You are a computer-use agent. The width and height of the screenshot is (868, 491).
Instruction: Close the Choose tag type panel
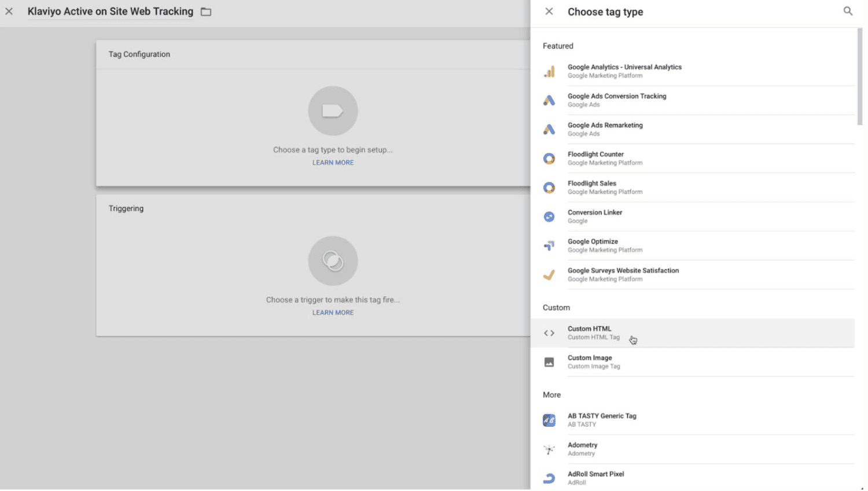(549, 12)
